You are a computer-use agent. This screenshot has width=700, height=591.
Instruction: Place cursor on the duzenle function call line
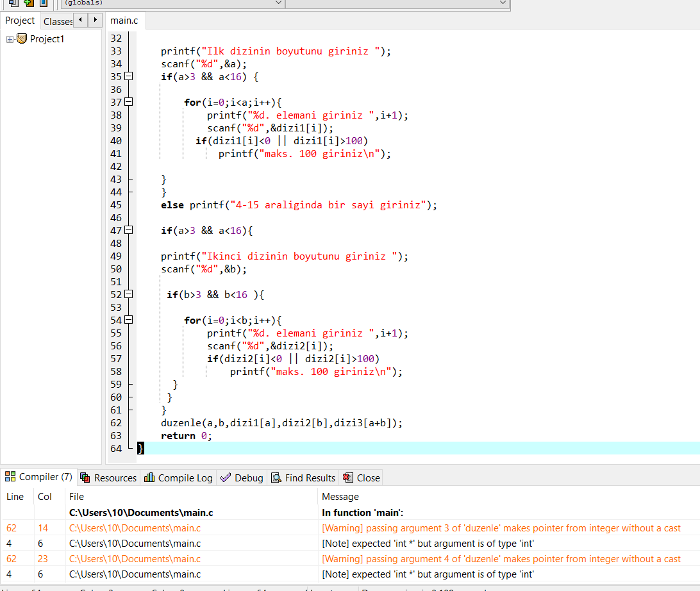pos(281,422)
